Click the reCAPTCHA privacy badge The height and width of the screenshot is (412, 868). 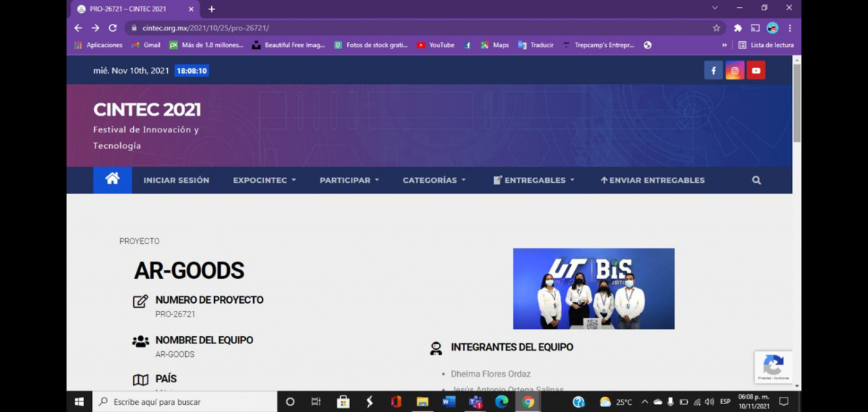773,367
